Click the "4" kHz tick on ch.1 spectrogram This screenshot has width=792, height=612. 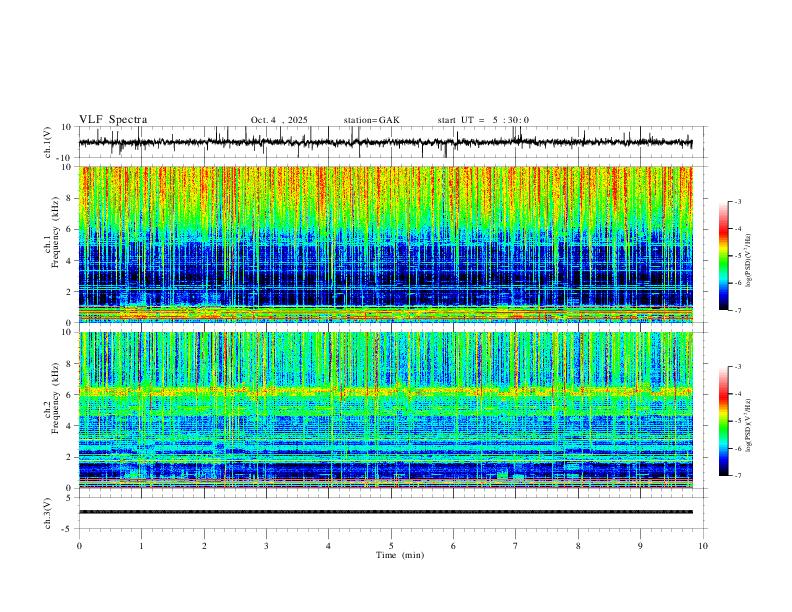click(70, 261)
